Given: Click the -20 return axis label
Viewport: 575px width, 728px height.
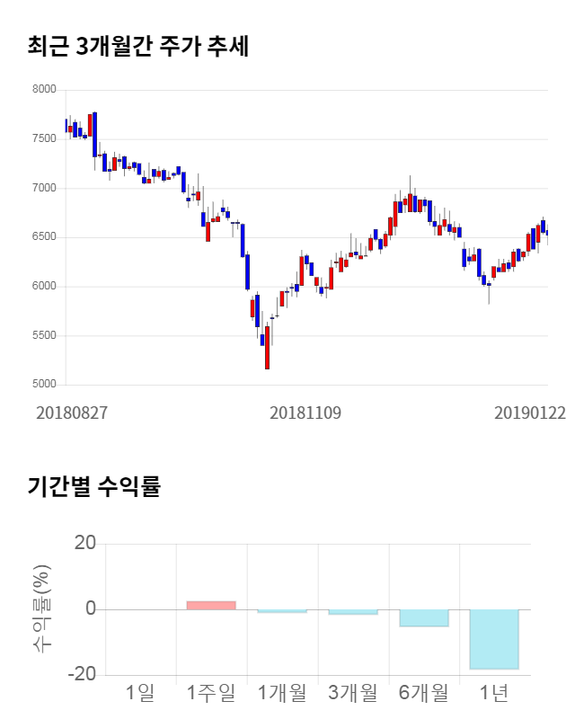Looking at the screenshot, I should [84, 675].
